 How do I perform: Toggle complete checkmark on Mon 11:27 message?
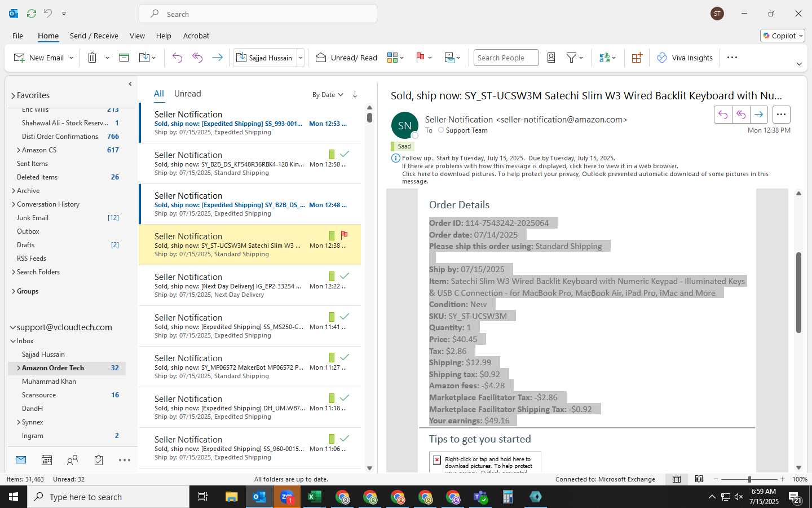click(345, 357)
